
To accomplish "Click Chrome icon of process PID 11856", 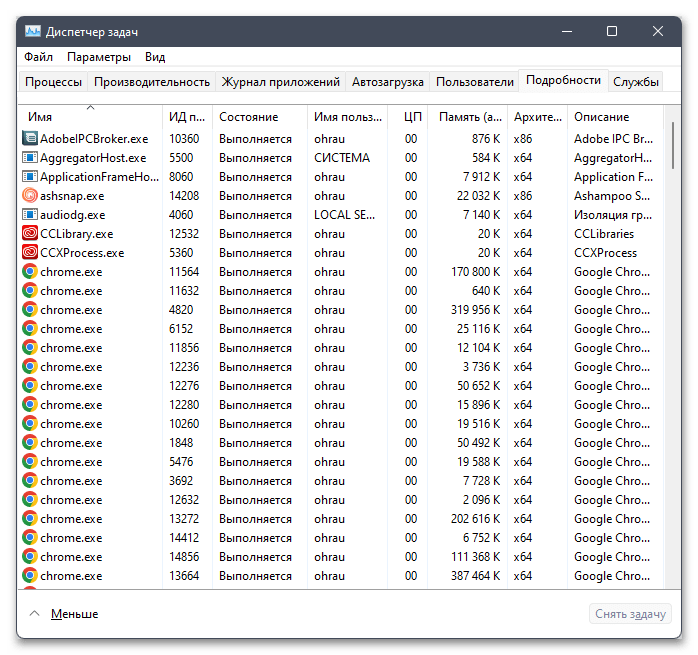I will point(30,347).
